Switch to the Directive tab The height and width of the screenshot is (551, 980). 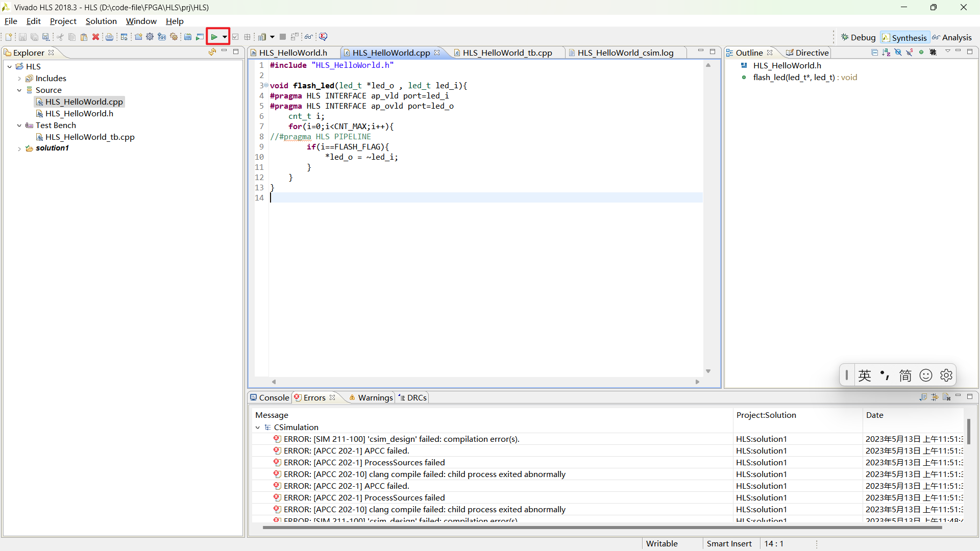click(807, 53)
